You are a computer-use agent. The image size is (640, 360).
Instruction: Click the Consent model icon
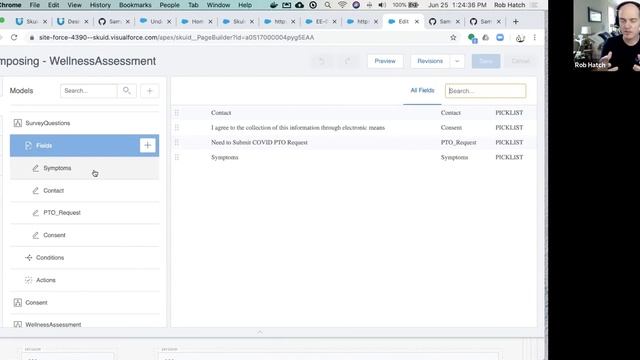[18, 302]
